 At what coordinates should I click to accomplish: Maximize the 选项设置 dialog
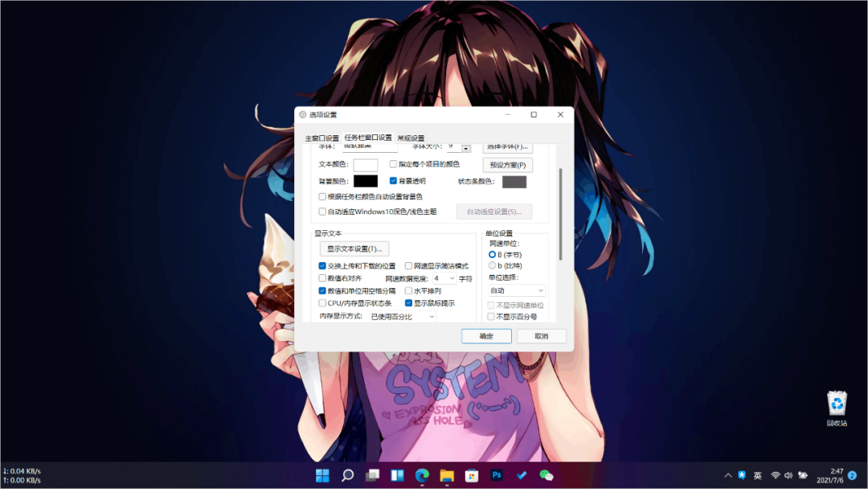click(534, 115)
